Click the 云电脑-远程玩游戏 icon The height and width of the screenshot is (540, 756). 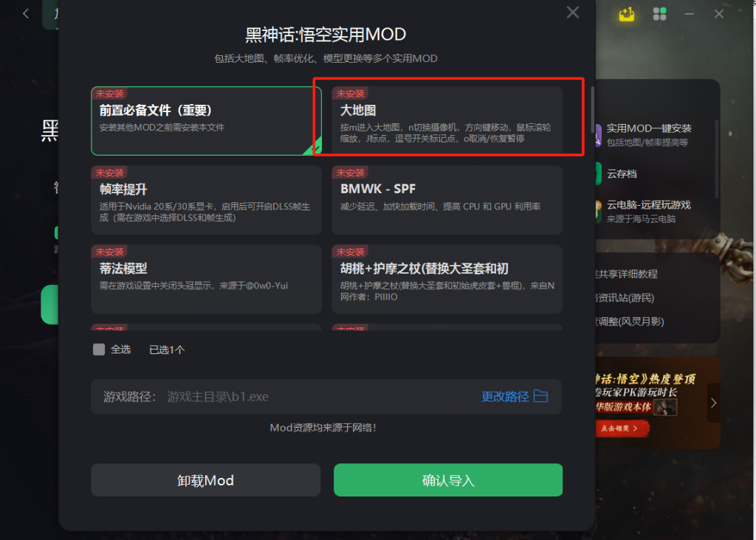coord(598,212)
